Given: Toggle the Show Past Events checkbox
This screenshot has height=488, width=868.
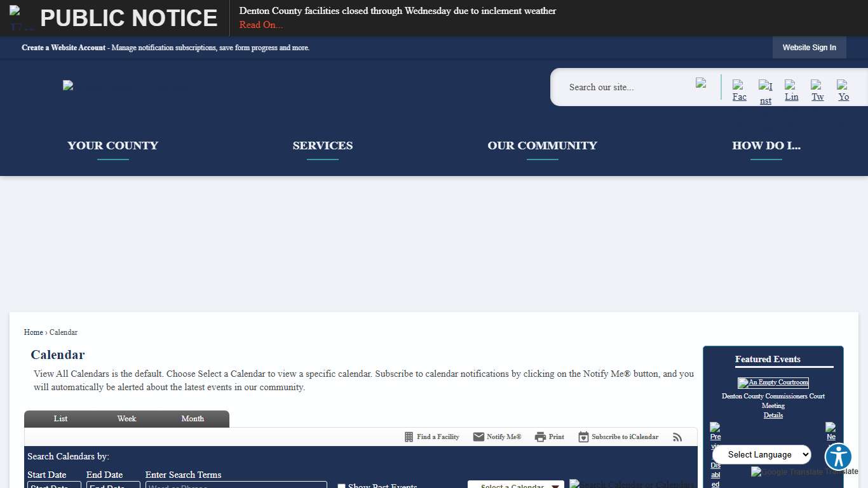Looking at the screenshot, I should (341, 486).
